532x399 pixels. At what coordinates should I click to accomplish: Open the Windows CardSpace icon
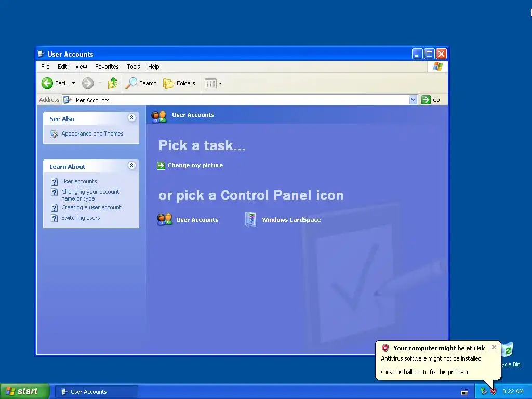point(250,220)
